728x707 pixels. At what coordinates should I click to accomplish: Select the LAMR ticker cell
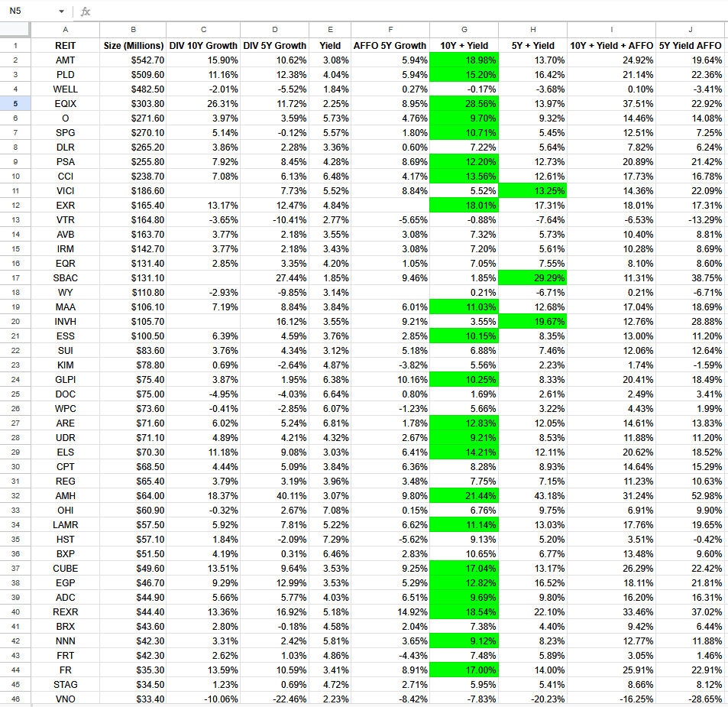click(66, 524)
